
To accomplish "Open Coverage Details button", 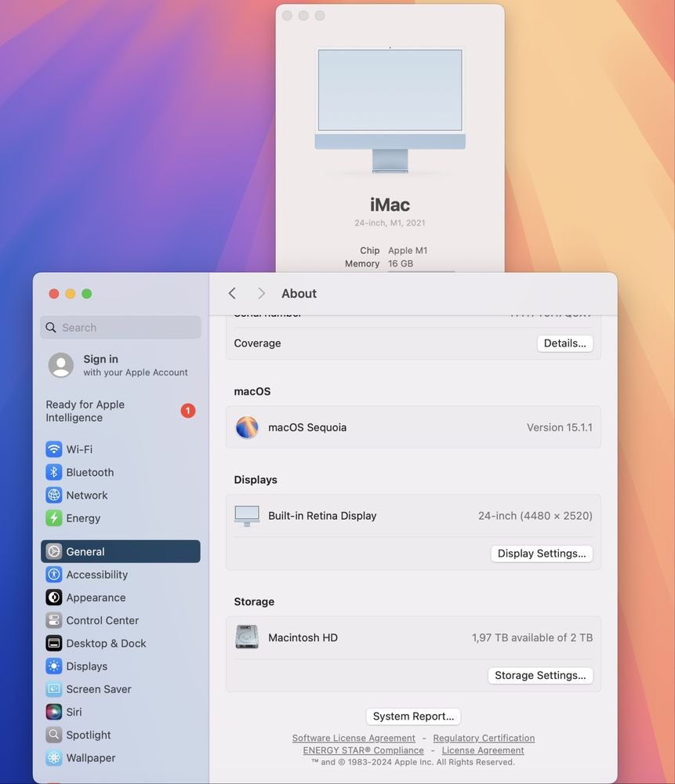I will (565, 343).
